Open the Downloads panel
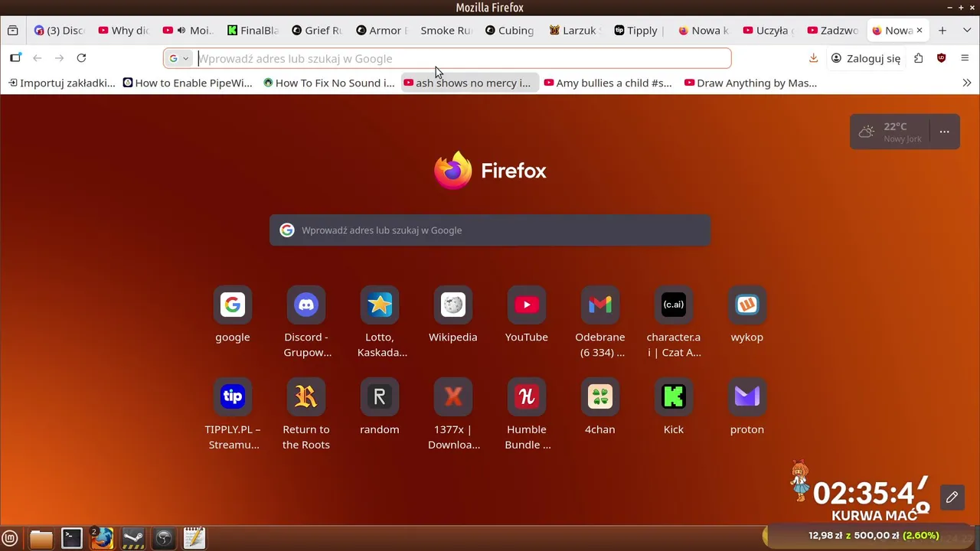 [x=813, y=58]
